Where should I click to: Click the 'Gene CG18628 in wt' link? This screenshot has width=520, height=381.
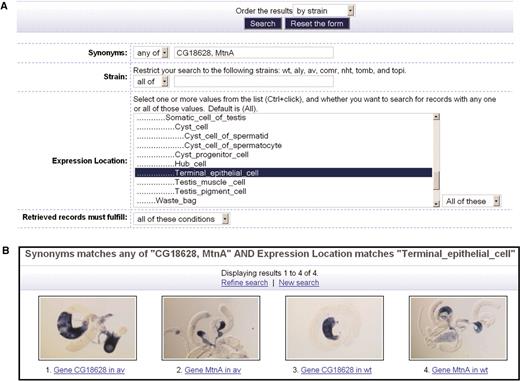336,370
